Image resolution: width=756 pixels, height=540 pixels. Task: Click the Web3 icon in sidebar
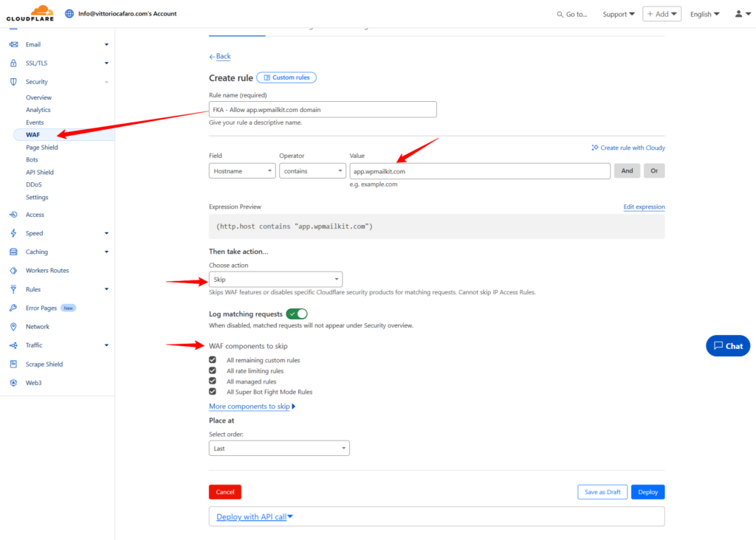(x=13, y=383)
